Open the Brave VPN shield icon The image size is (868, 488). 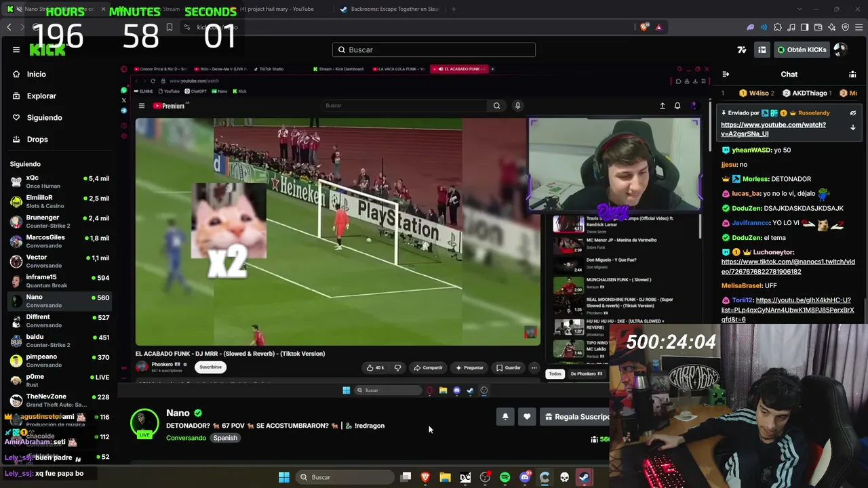pos(845,27)
